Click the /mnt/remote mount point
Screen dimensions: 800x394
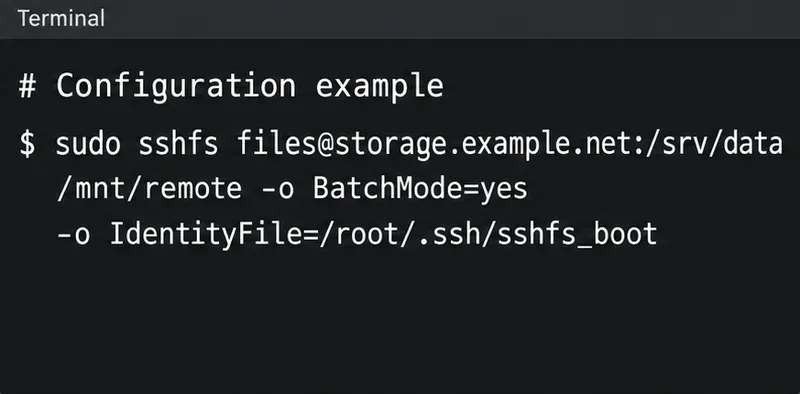pos(149,189)
